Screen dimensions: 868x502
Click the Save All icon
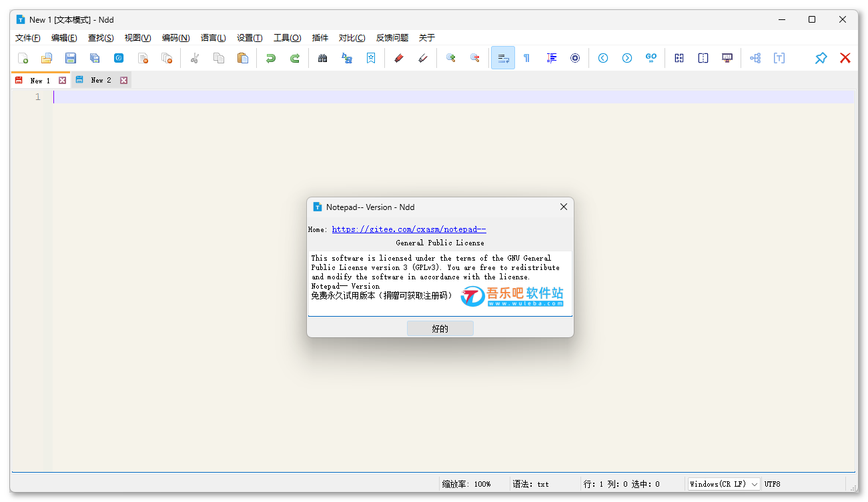(x=95, y=58)
